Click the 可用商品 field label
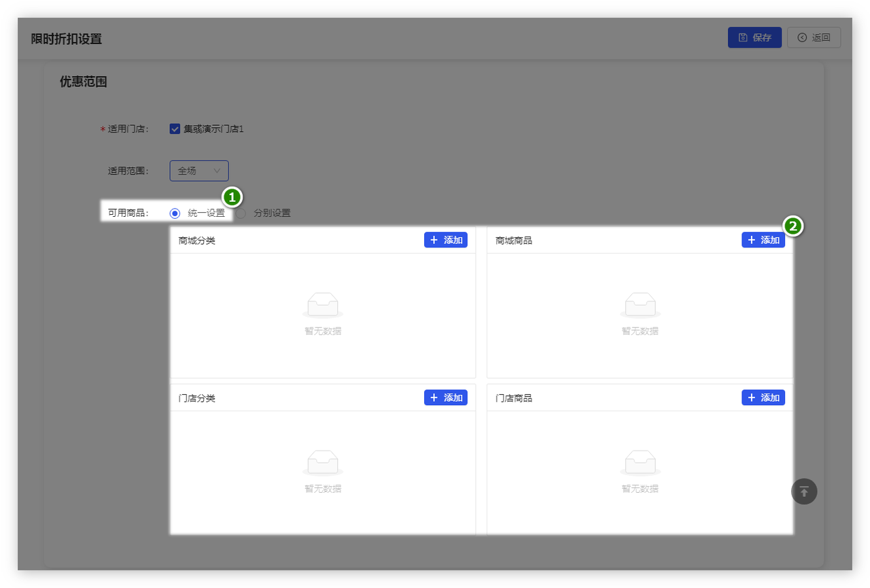This screenshot has height=588, width=870. [128, 213]
